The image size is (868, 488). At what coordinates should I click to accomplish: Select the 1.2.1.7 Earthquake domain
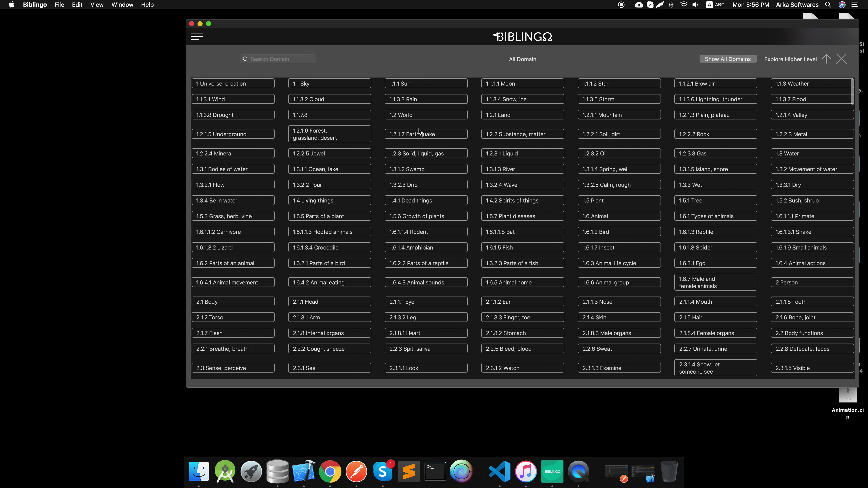[426, 134]
